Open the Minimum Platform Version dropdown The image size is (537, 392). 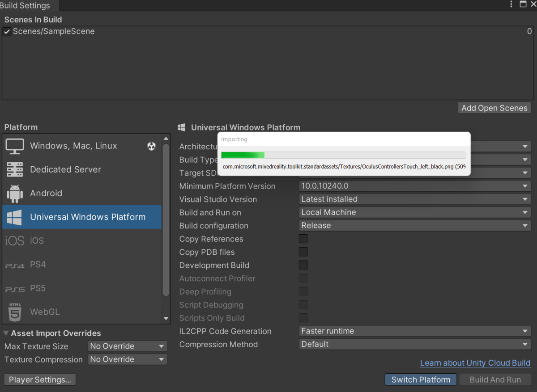[x=415, y=186]
